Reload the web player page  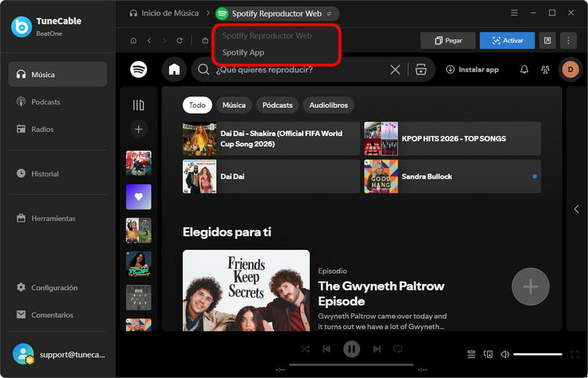pyautogui.click(x=179, y=40)
